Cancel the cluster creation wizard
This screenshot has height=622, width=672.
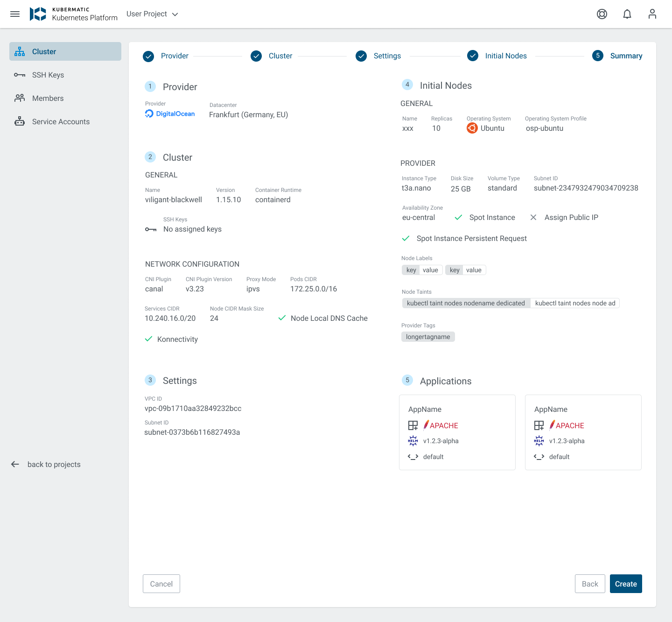coord(161,584)
